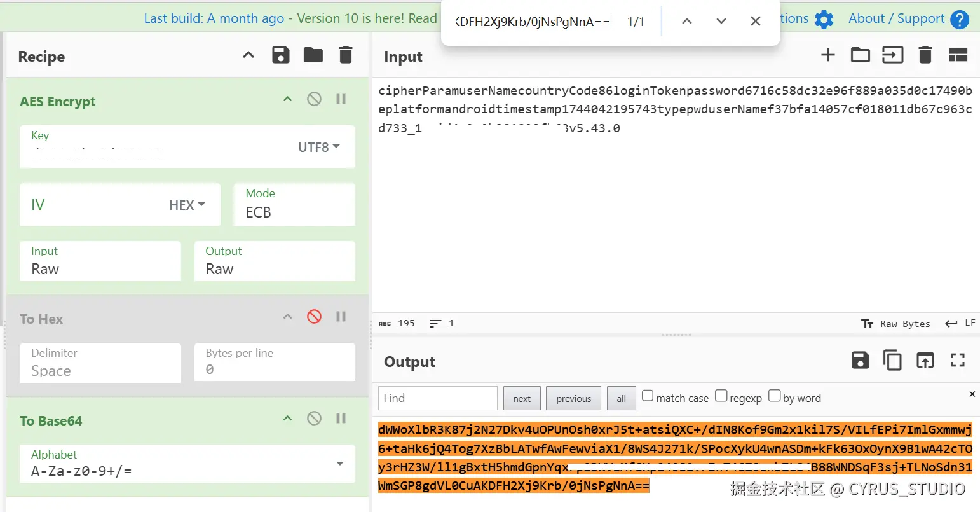Change input Raw Bytes character encoding

pos(895,324)
